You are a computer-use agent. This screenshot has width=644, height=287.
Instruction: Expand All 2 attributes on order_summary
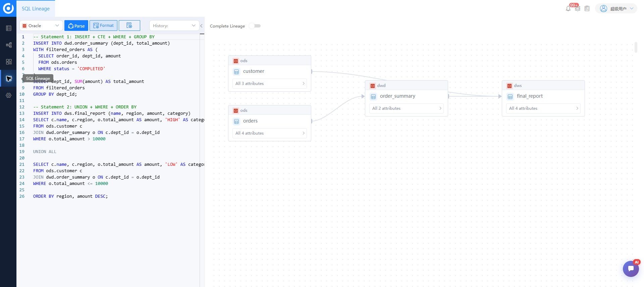coord(407,108)
